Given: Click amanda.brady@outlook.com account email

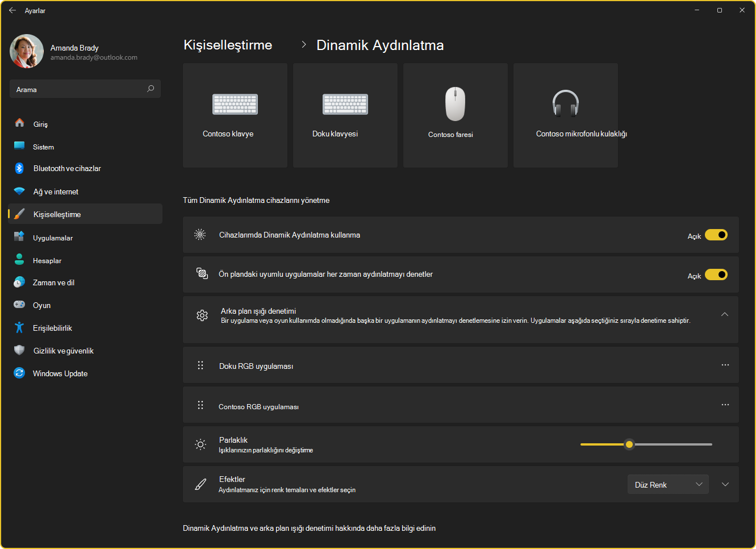Looking at the screenshot, I should pyautogui.click(x=94, y=57).
